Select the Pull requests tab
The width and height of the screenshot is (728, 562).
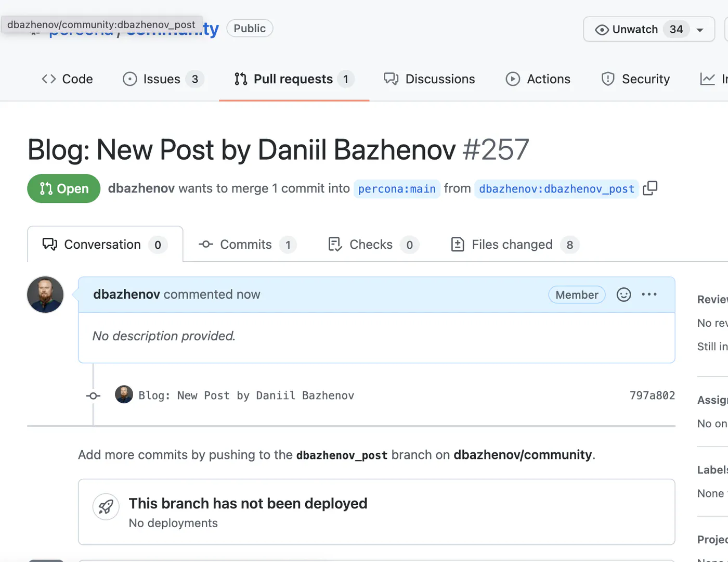pos(294,79)
